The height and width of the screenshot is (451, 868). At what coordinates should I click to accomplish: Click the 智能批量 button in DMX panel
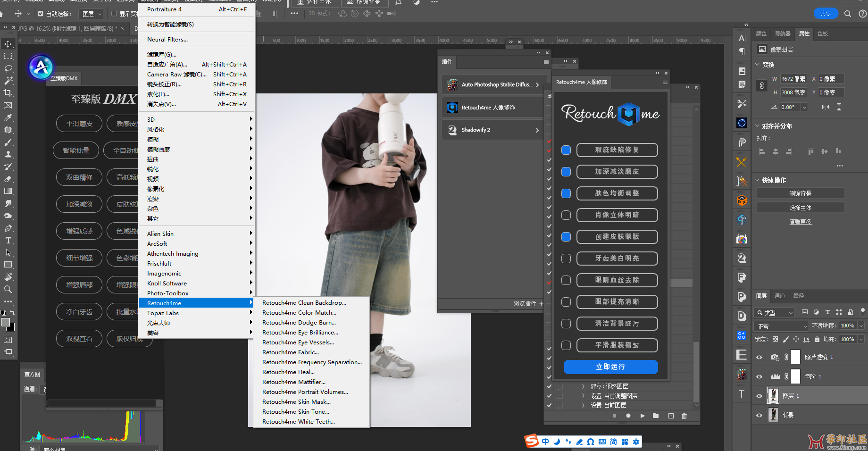tap(76, 150)
